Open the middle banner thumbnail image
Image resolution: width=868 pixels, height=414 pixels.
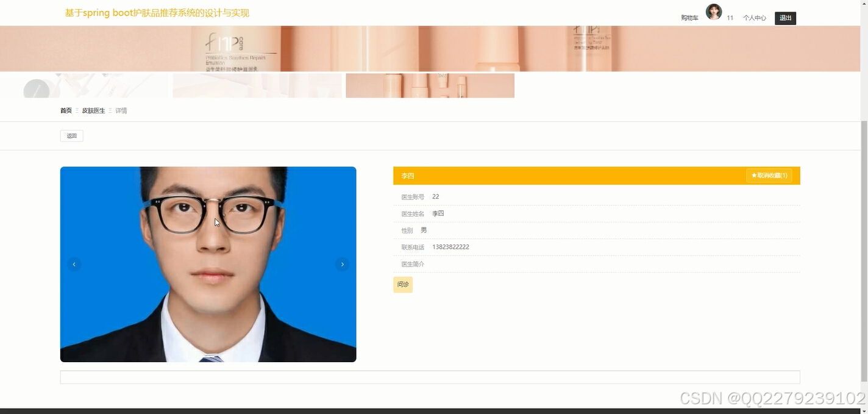pyautogui.click(x=257, y=85)
